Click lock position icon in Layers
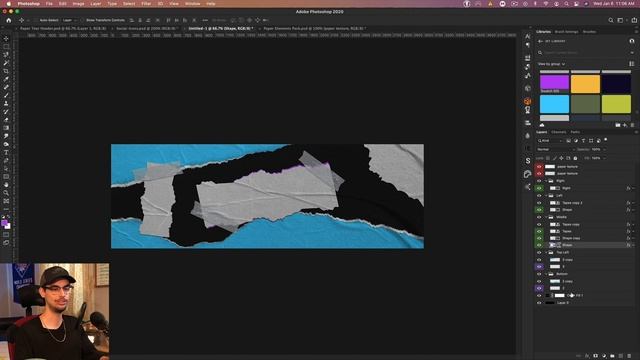Screen dimensions: 640x360 coord(561,158)
